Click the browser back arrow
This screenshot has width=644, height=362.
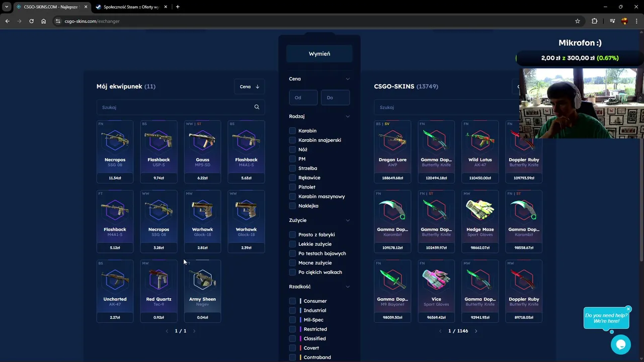[x=7, y=21]
